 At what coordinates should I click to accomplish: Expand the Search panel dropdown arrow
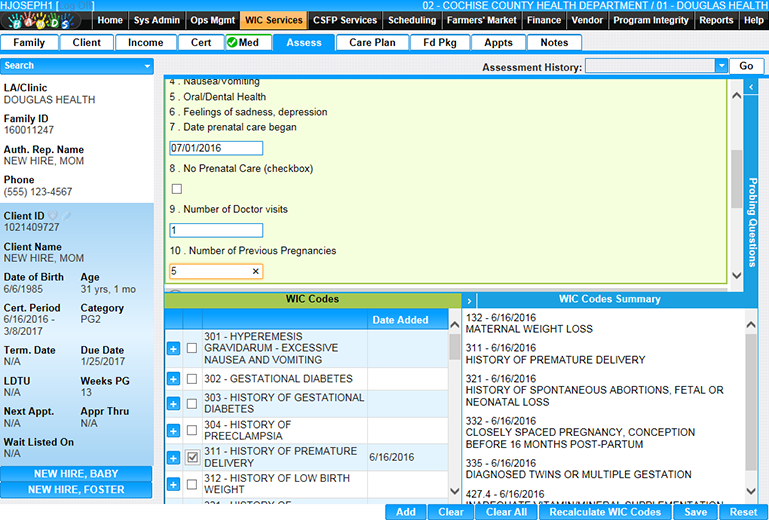click(148, 66)
